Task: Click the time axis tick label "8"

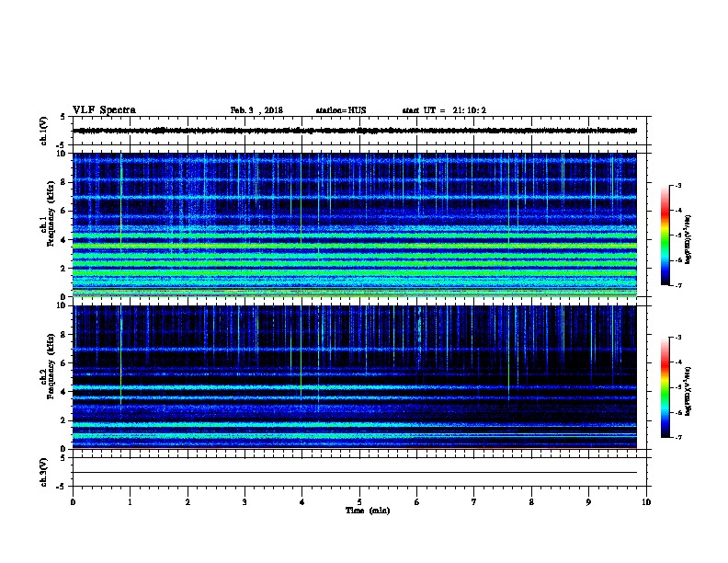Action: pyautogui.click(x=531, y=502)
